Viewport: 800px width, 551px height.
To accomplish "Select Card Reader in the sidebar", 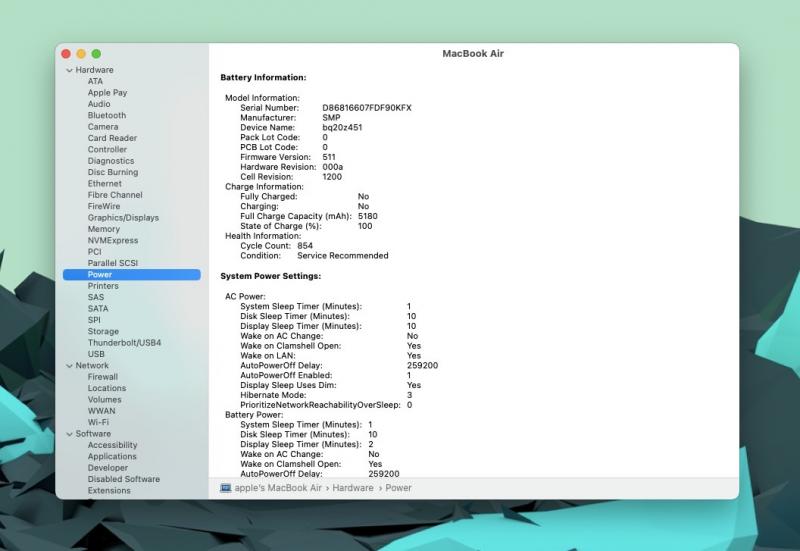I will (112, 138).
